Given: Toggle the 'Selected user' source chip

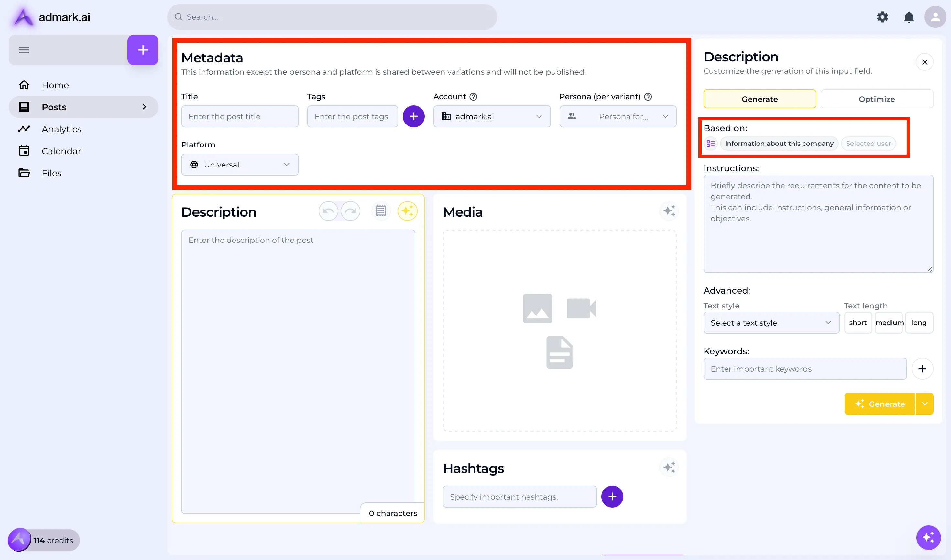Looking at the screenshot, I should [868, 144].
